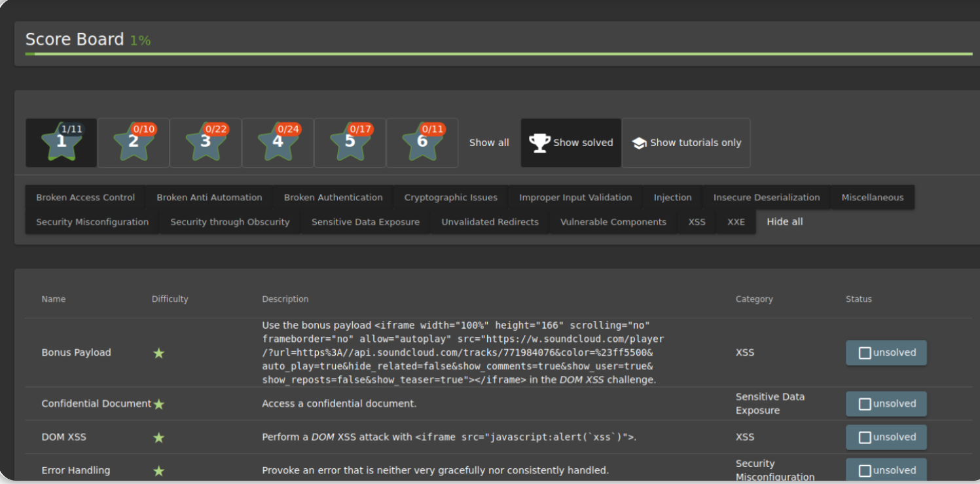This screenshot has width=980, height=484.
Task: Toggle the Sensitive Data Exposure category filter
Action: (x=365, y=222)
